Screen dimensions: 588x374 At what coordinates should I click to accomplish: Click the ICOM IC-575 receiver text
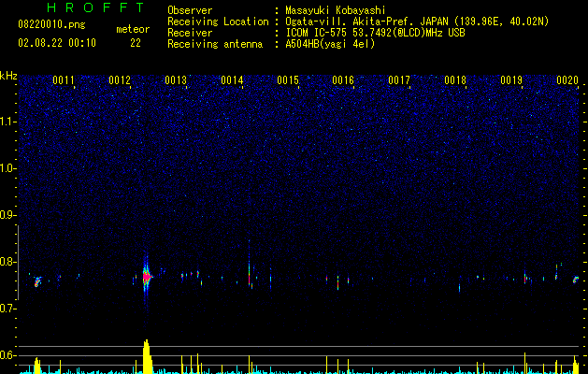click(x=375, y=33)
